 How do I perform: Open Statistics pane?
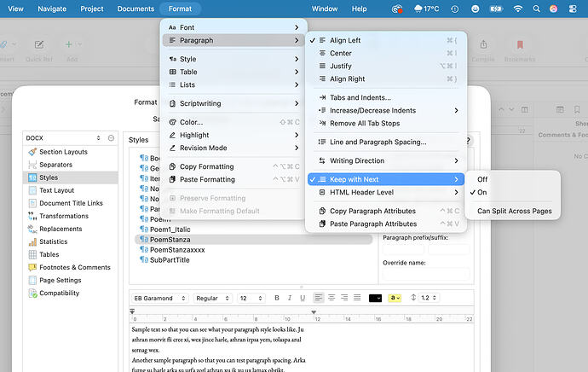coord(71,241)
